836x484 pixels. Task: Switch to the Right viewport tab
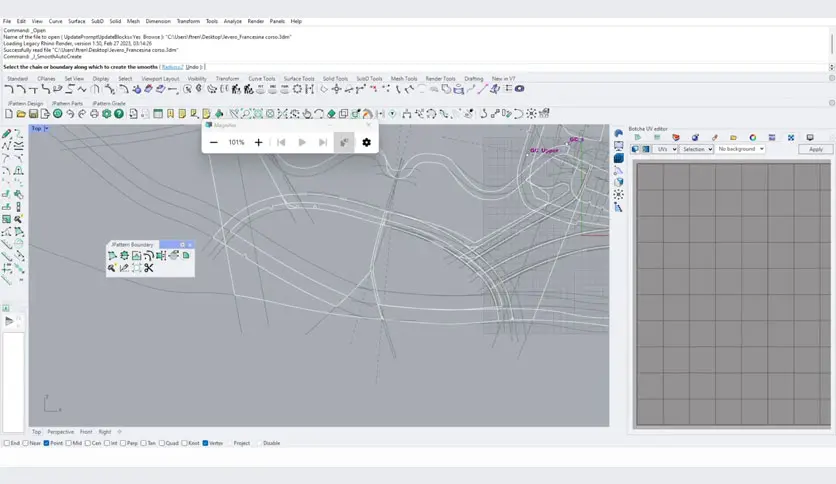pyautogui.click(x=104, y=432)
